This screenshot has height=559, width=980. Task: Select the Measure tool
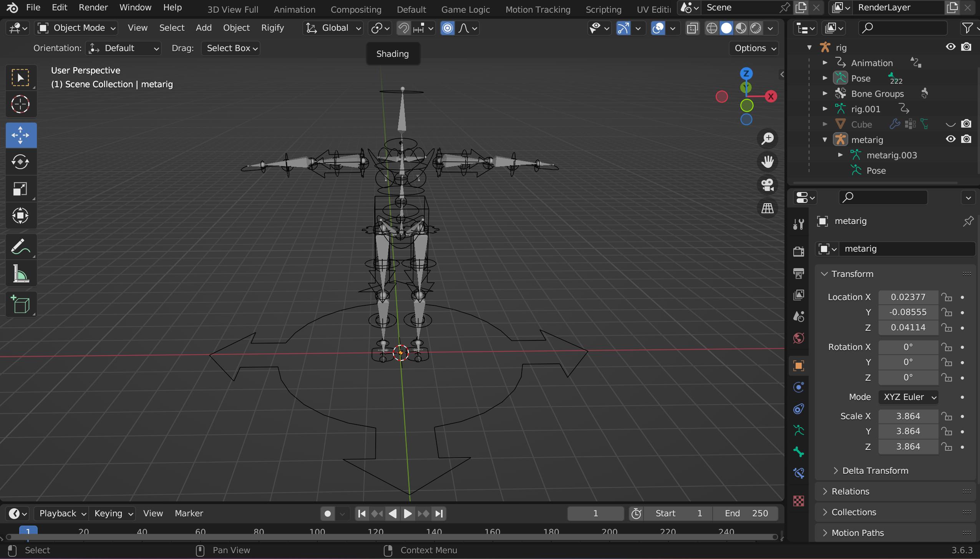[x=21, y=274]
